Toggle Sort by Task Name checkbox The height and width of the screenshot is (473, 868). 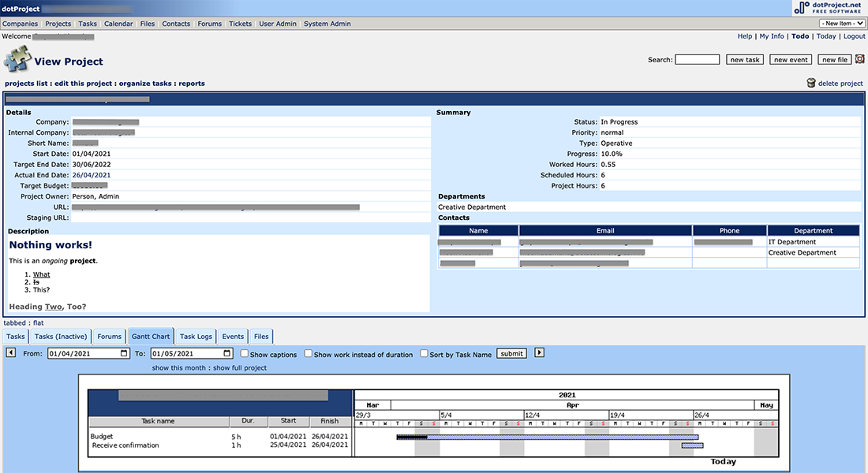click(425, 354)
